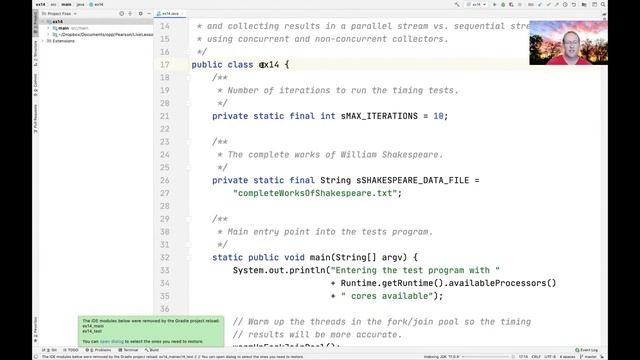640x360 pixels.
Task: Click the webcam video thumbnail overlay
Action: pos(568,43)
